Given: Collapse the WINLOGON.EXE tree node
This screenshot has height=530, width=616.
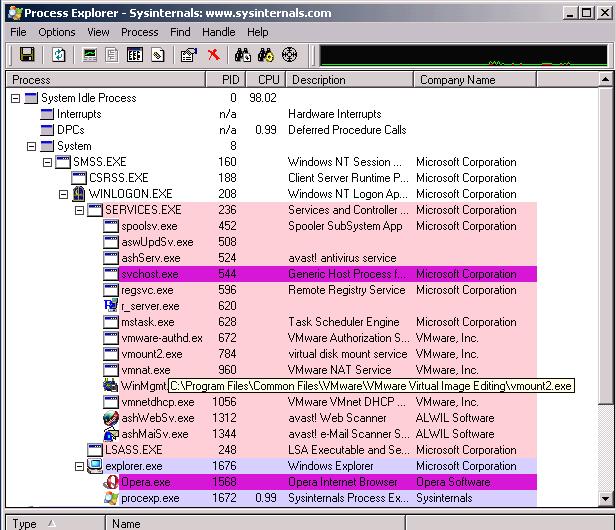Looking at the screenshot, I should point(63,194).
